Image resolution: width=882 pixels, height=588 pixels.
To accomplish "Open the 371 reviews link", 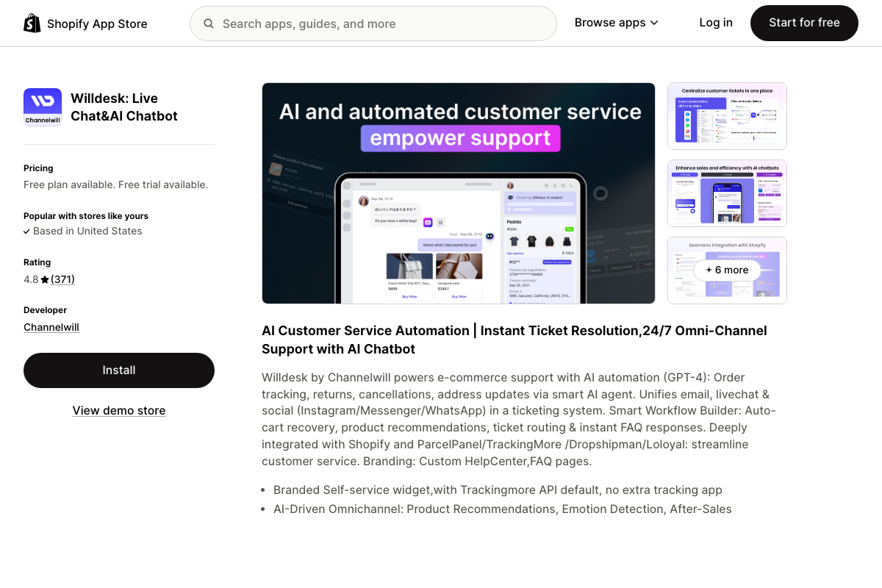I will [x=62, y=279].
